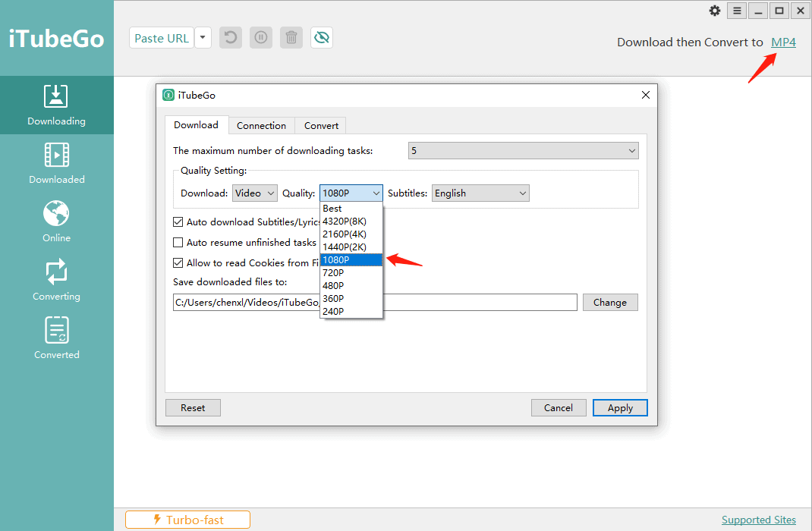Switch to the Connection tab

coord(261,125)
